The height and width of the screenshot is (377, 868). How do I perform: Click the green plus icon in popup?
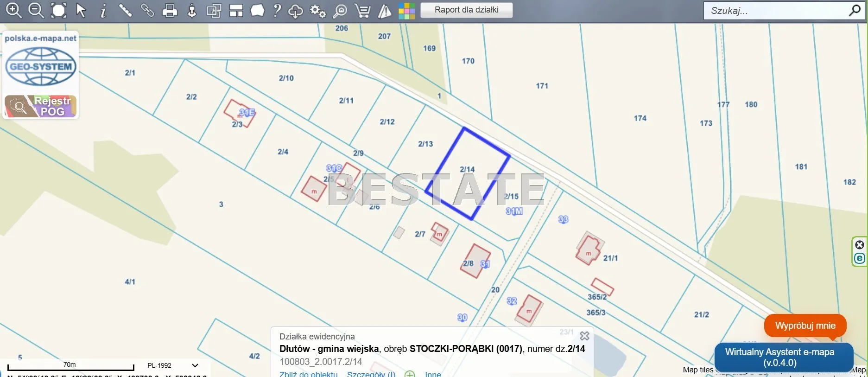click(x=410, y=374)
